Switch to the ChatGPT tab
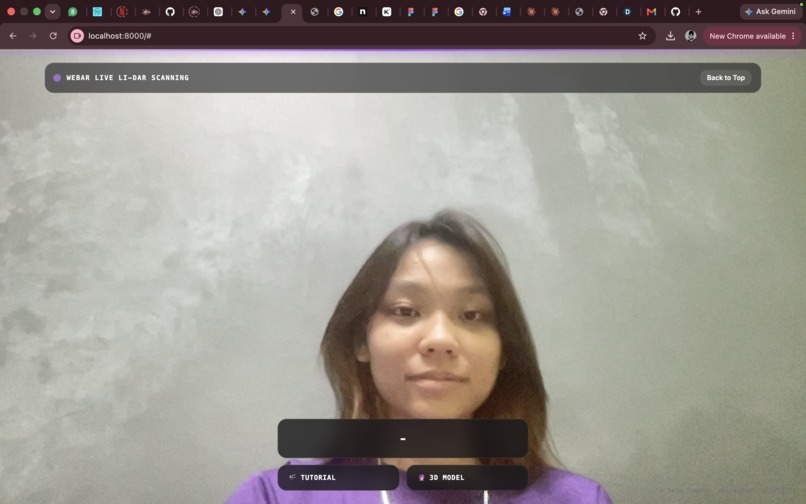 [x=218, y=12]
